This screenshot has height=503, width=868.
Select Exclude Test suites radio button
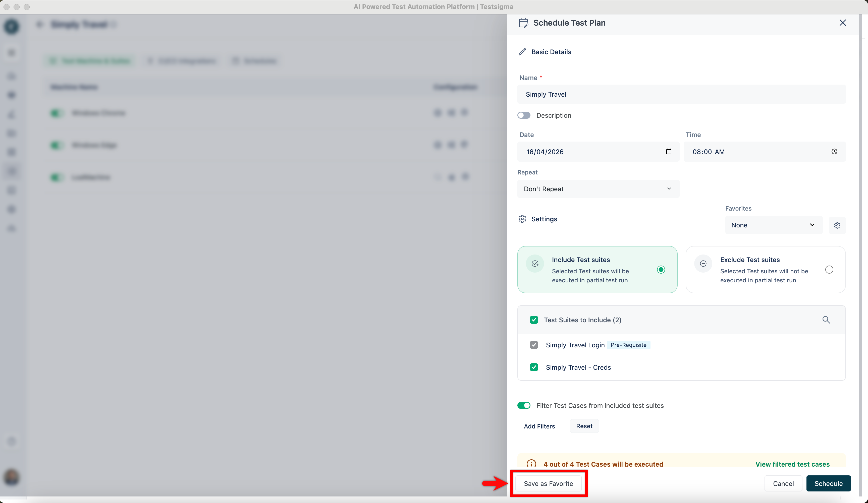[829, 270]
